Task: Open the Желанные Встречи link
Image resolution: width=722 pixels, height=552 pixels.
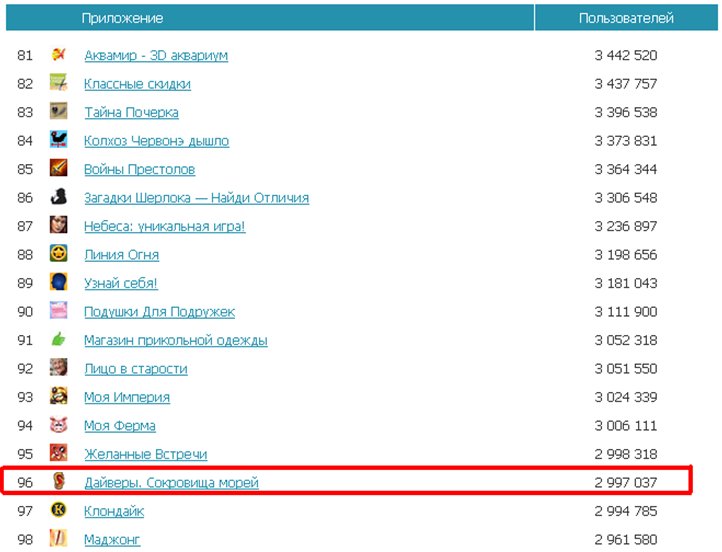Action: tap(146, 454)
